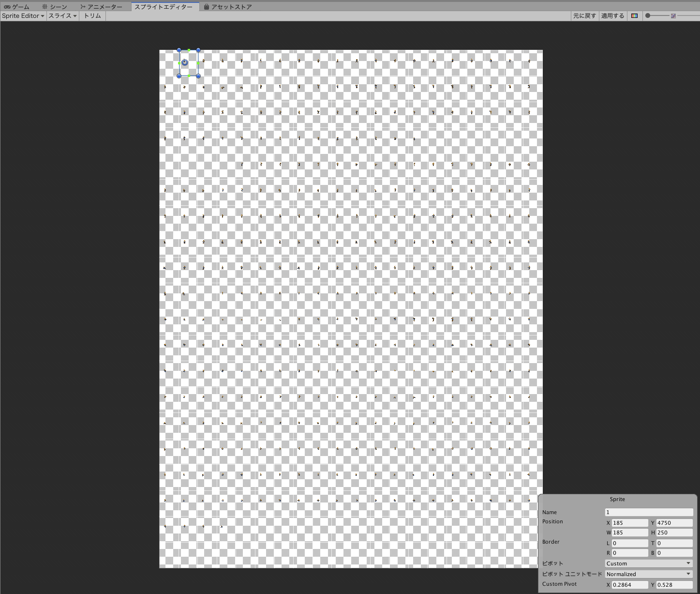Click the grid icon on シーン tab

[45, 7]
